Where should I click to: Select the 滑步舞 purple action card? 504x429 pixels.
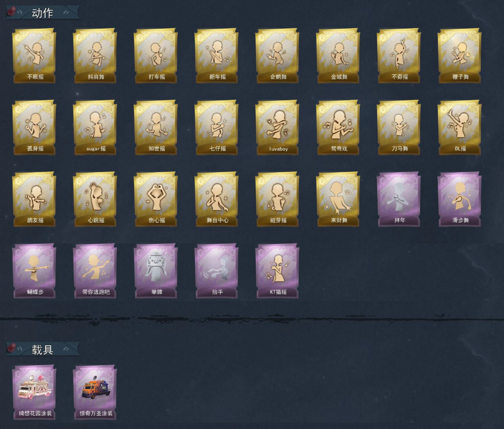pyautogui.click(x=460, y=199)
